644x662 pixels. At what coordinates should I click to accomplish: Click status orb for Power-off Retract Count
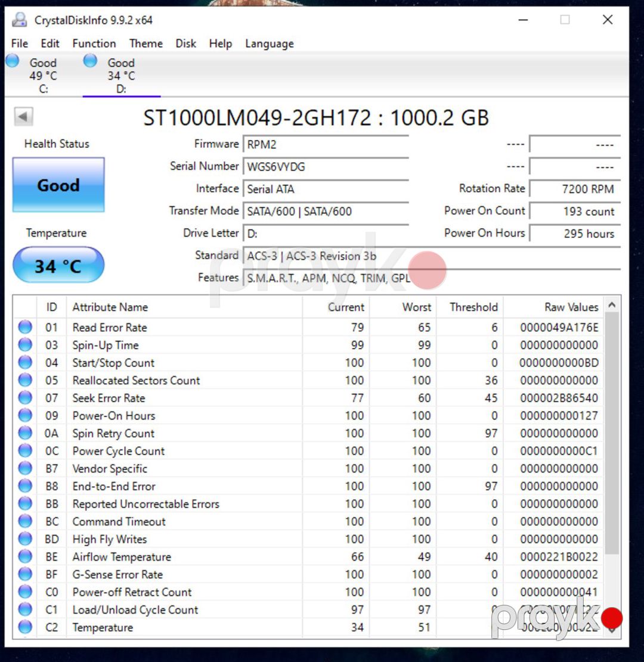click(26, 592)
